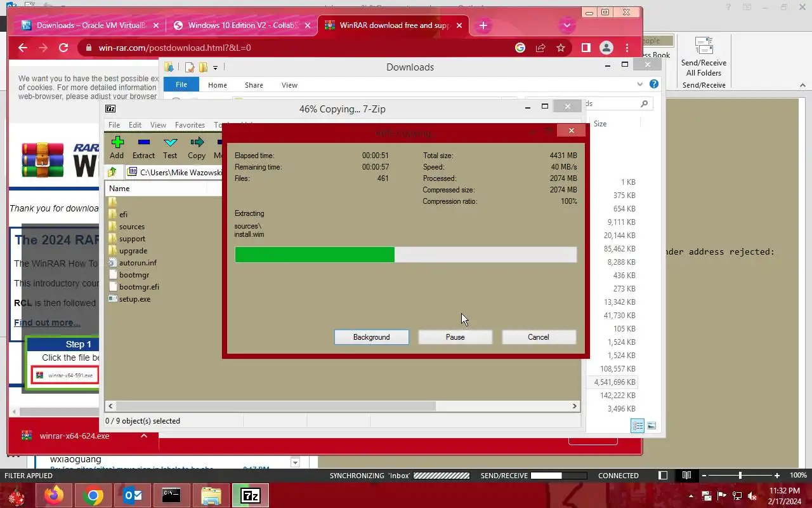Screen dimensions: 812x508
Task: Click the Name column header in 7-Zip
Action: 156,189
